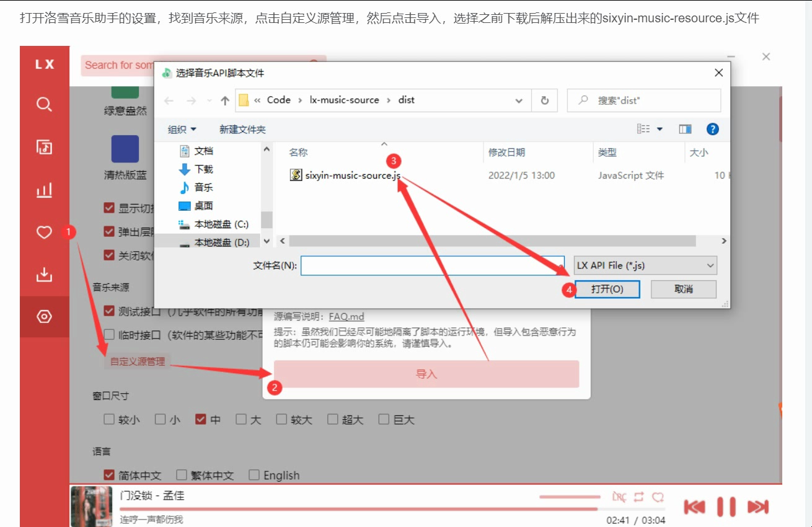Go up one folder level in dialog
The image size is (812, 527).
click(224, 100)
